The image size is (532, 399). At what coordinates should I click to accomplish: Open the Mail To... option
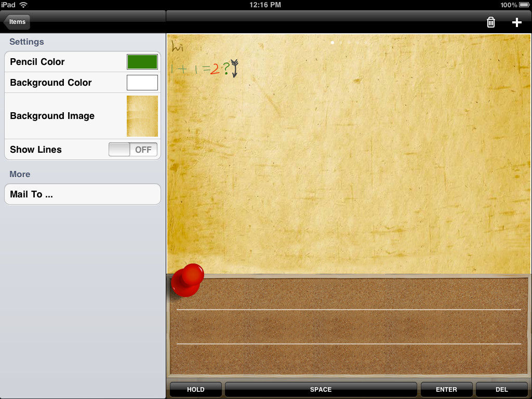tap(83, 194)
